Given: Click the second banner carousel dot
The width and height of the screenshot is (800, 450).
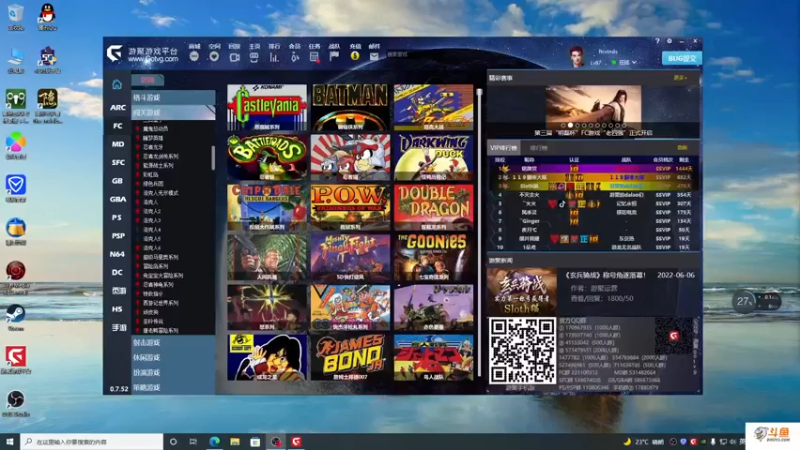Looking at the screenshot, I should point(570,125).
